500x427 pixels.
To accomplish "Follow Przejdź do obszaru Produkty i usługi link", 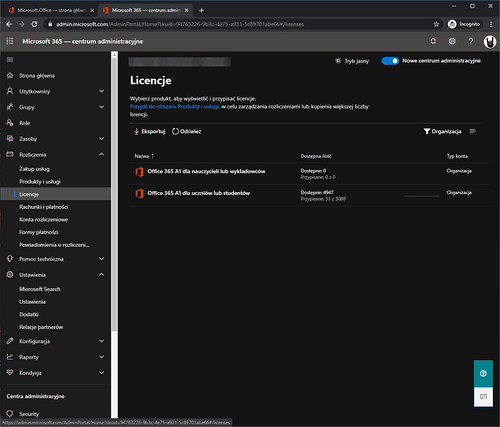I will click(175, 107).
